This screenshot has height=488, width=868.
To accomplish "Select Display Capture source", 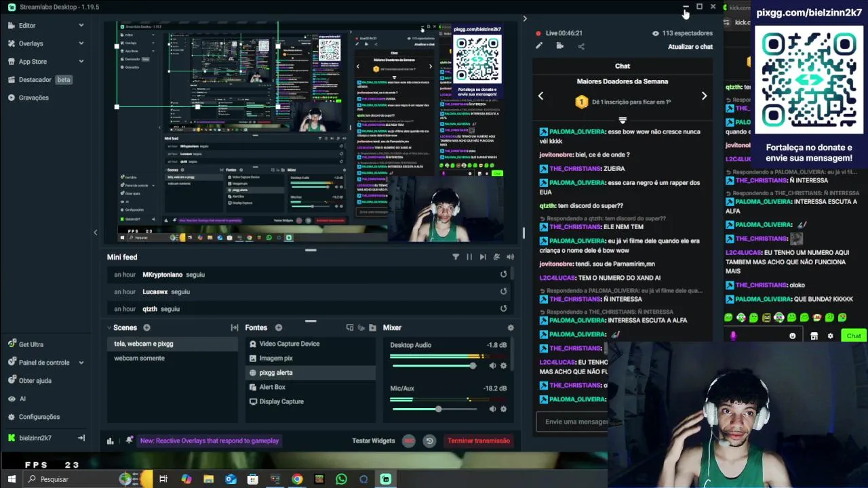I will click(x=310, y=401).
